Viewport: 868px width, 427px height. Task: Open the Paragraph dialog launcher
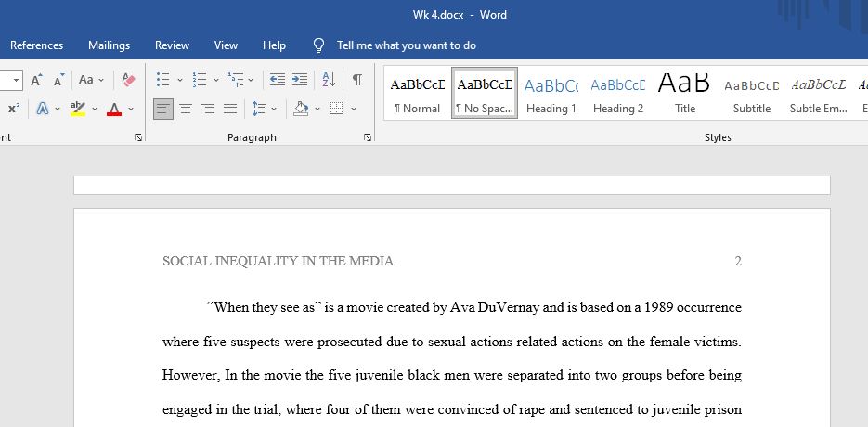tap(367, 137)
